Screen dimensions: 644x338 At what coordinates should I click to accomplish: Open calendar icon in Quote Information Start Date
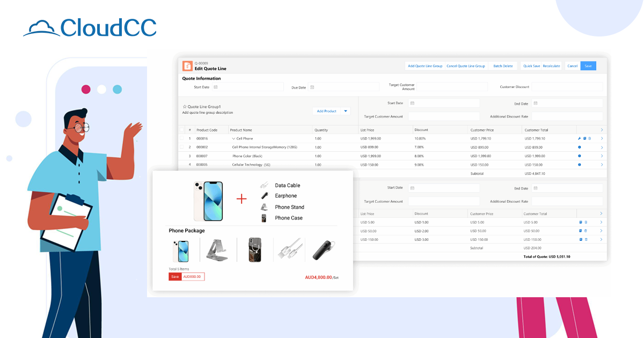215,87
